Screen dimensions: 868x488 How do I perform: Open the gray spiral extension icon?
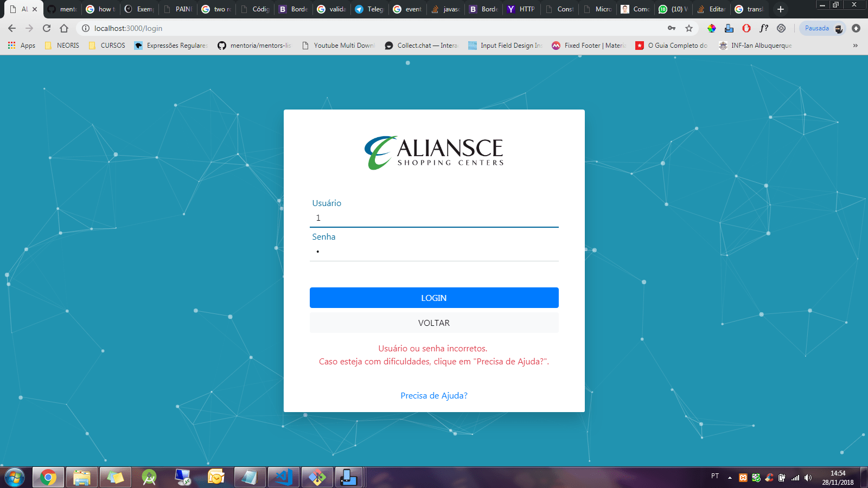click(x=781, y=28)
